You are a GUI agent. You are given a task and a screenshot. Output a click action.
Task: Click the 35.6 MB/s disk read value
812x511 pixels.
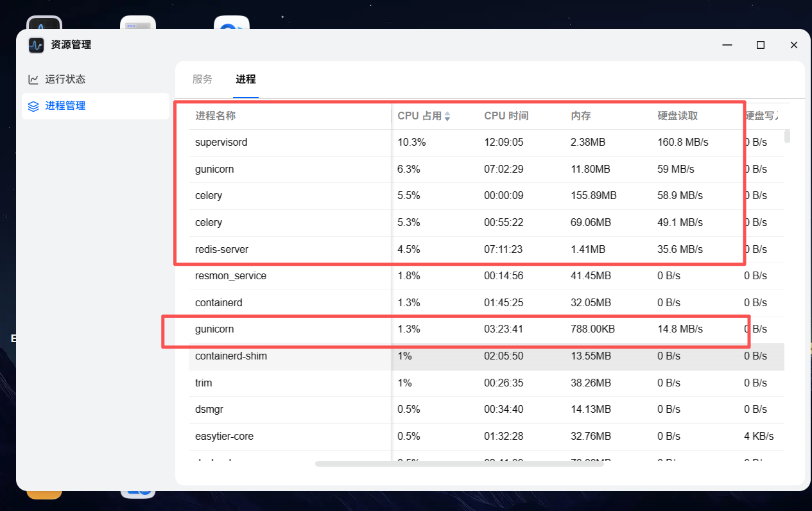tap(680, 249)
